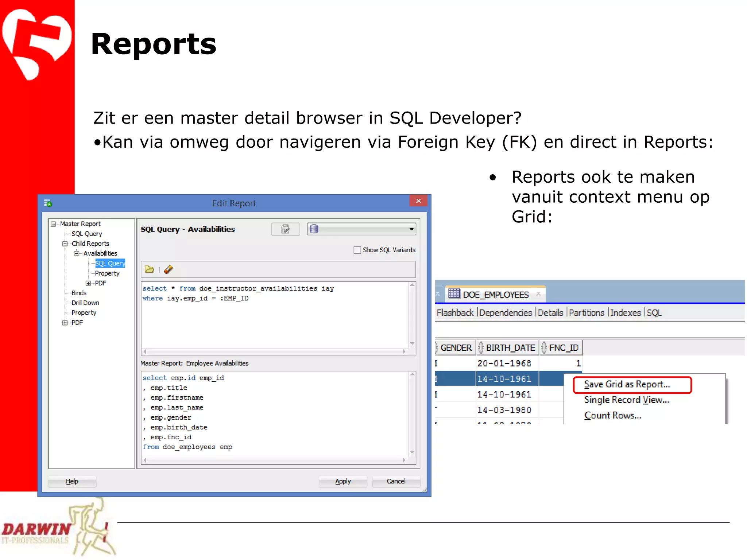This screenshot has width=747, height=560.
Task: Expand the PDF node under Master Report
Action: click(x=65, y=323)
